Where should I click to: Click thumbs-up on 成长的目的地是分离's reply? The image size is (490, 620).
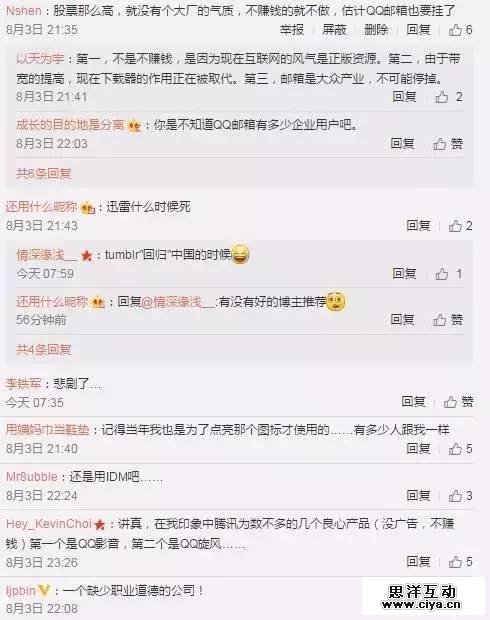pyautogui.click(x=448, y=144)
